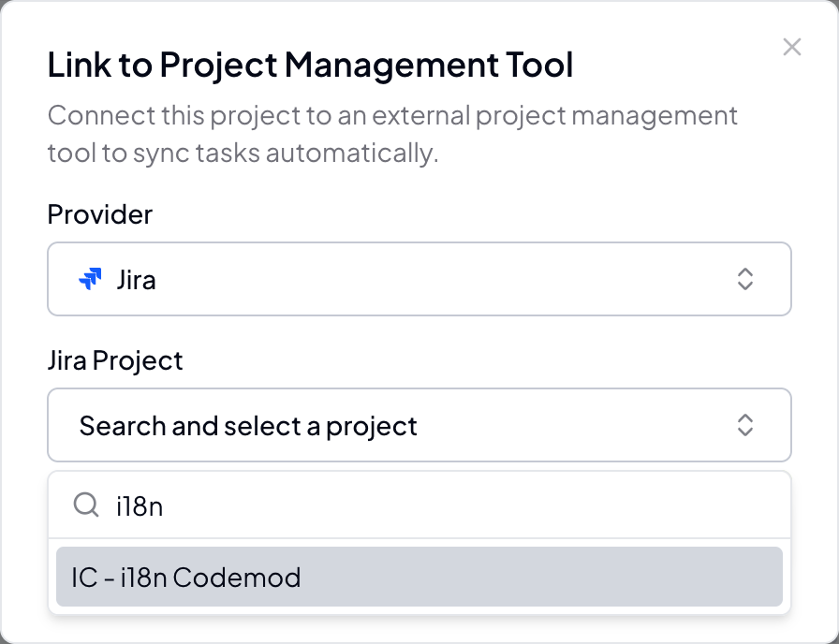
Task: Click the "Search and select a project" placeholder text
Action: tap(248, 426)
